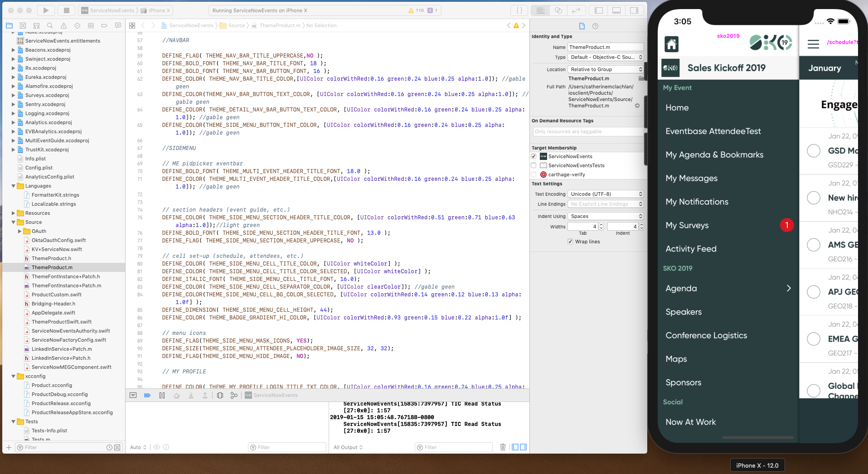Collapse the Languages folder
Viewport: 868px width, 474px height.
pos(13,186)
